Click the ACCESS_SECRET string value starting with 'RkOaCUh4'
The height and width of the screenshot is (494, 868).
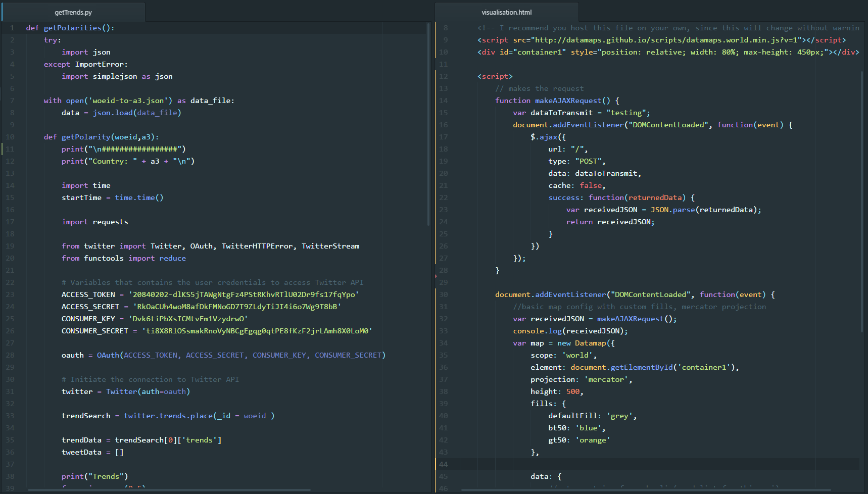[237, 307]
